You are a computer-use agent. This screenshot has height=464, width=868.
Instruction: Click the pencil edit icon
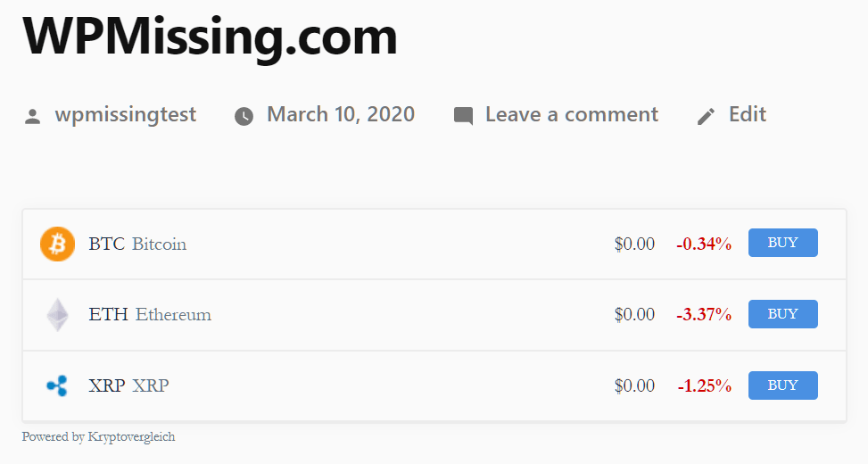tap(706, 116)
